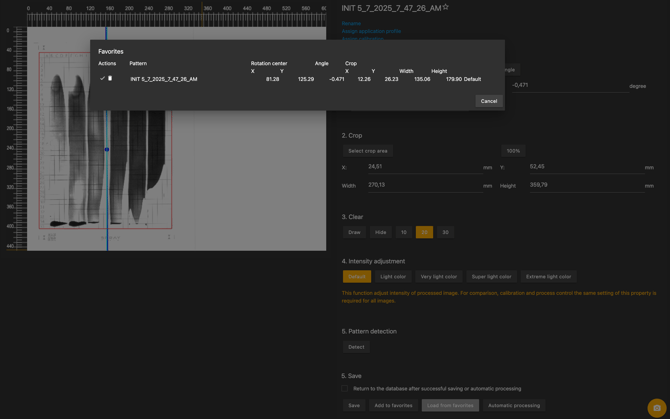Click the favorites crop X value 12.26

point(364,79)
